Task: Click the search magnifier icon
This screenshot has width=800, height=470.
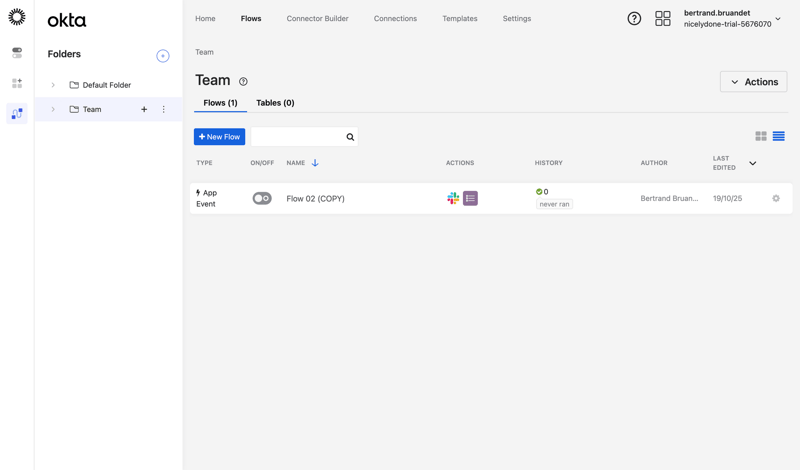Action: 350,137
